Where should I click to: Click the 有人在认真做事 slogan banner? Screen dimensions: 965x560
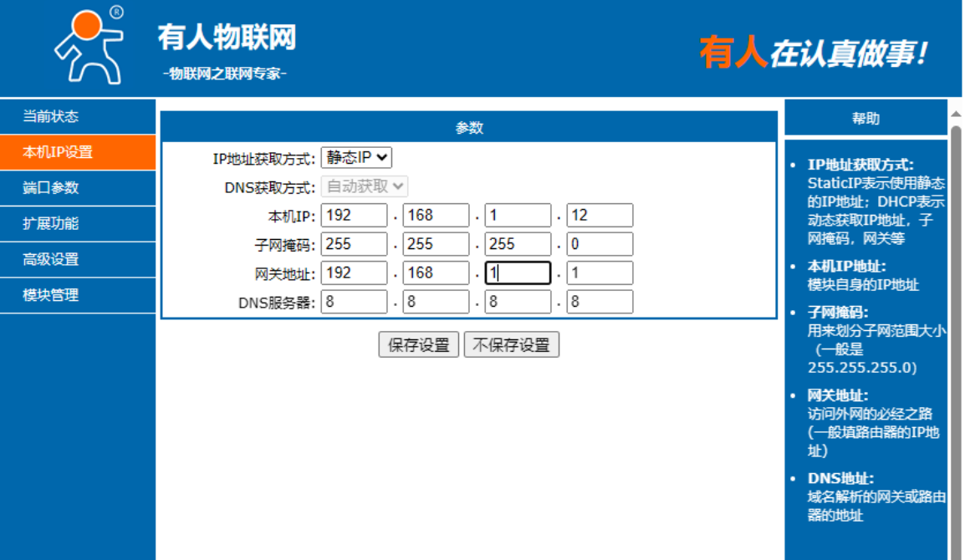813,53
